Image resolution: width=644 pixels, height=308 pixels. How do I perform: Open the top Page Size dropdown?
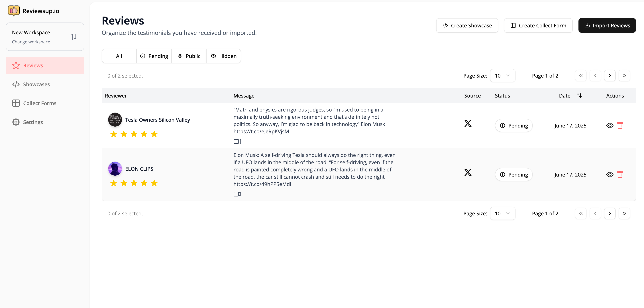[x=502, y=76]
